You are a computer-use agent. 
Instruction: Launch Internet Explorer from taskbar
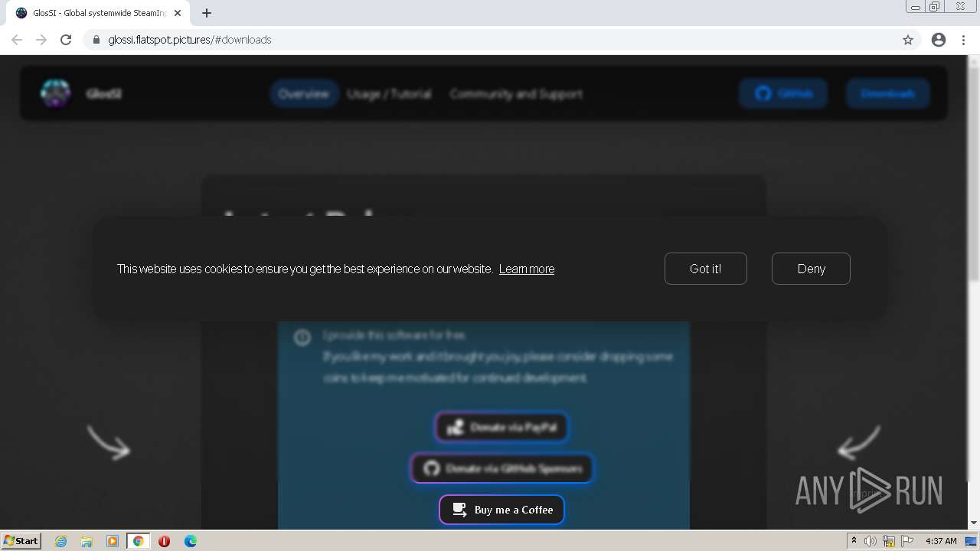[61, 541]
